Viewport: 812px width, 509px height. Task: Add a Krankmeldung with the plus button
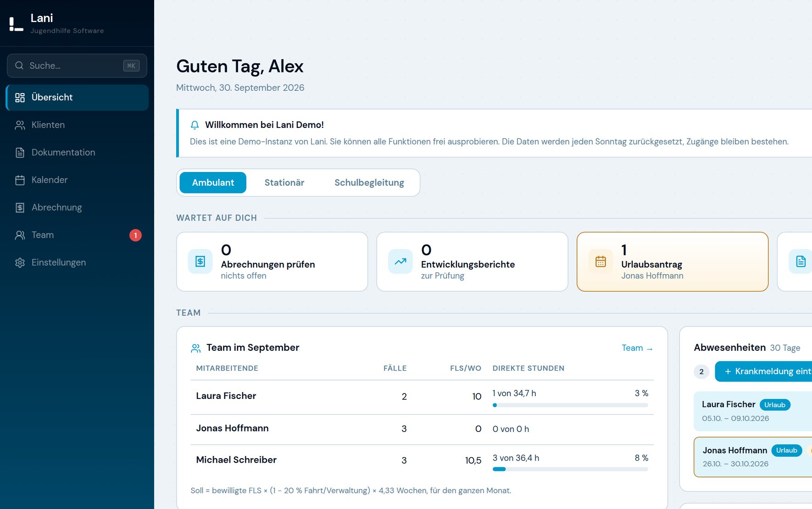[764, 371]
